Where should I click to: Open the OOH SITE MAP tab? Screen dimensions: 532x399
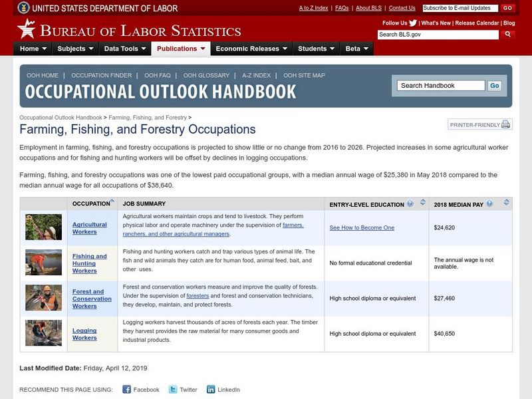[304, 75]
